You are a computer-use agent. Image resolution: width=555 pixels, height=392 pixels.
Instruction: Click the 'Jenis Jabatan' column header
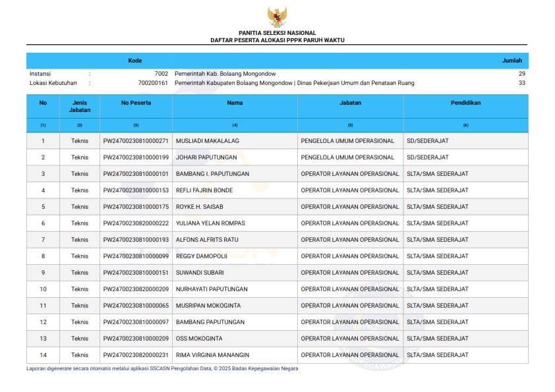[x=80, y=106]
